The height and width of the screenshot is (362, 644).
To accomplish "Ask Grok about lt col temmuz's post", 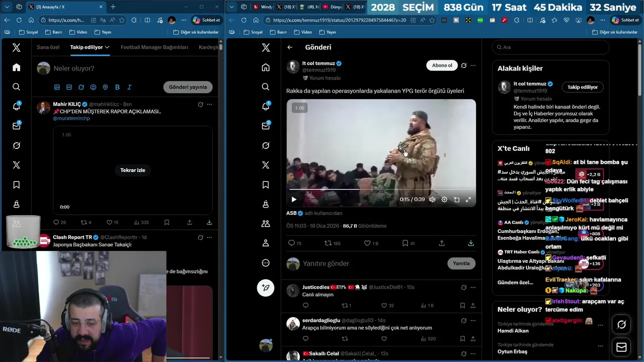I will click(464, 65).
